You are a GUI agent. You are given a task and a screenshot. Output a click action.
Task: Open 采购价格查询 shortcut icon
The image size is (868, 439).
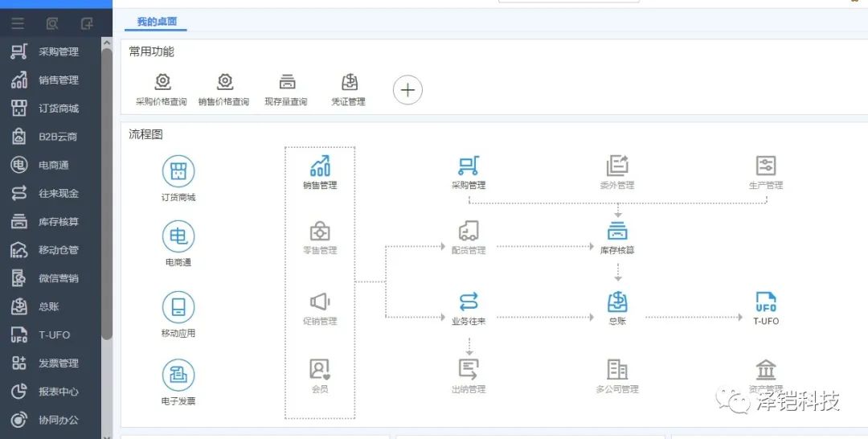pos(162,82)
